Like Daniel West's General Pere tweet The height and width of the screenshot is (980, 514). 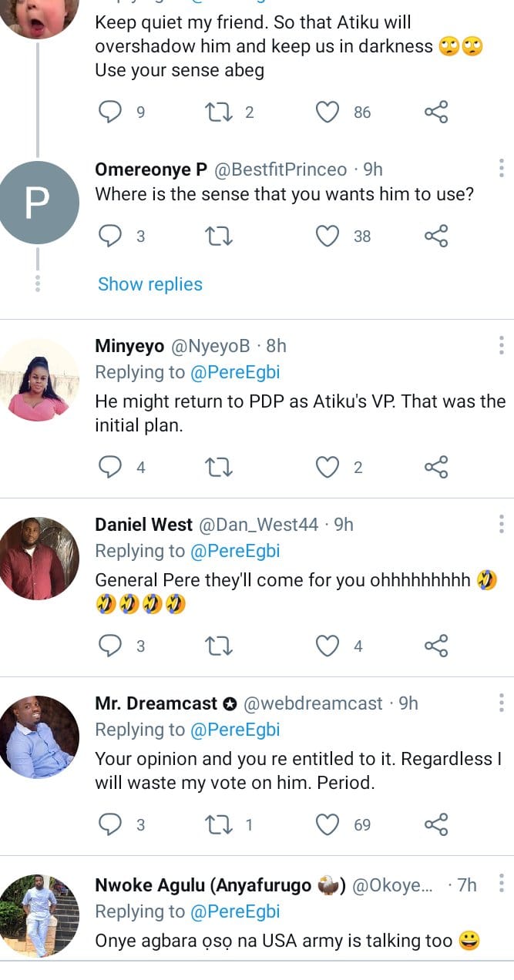tap(328, 646)
